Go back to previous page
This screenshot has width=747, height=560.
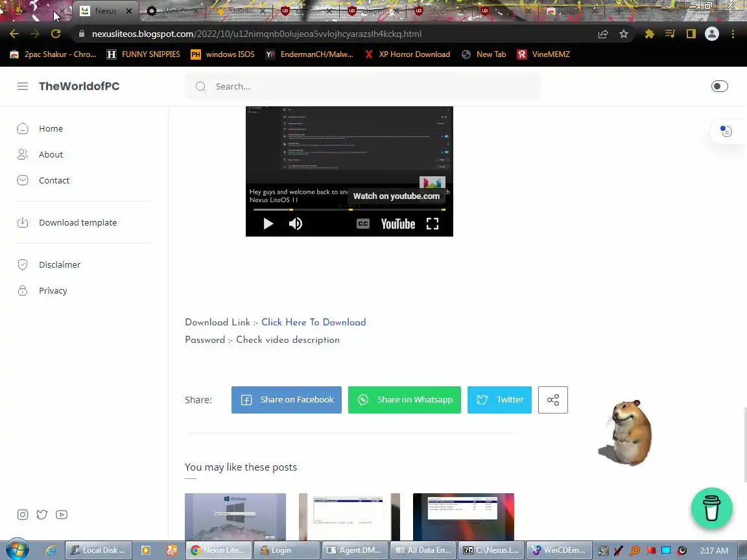click(x=14, y=34)
